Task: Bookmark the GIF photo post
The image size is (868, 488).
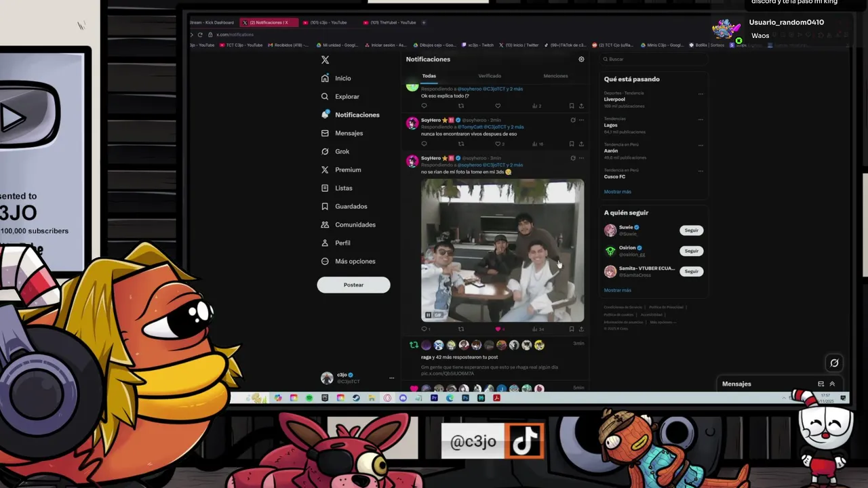Action: point(572,329)
